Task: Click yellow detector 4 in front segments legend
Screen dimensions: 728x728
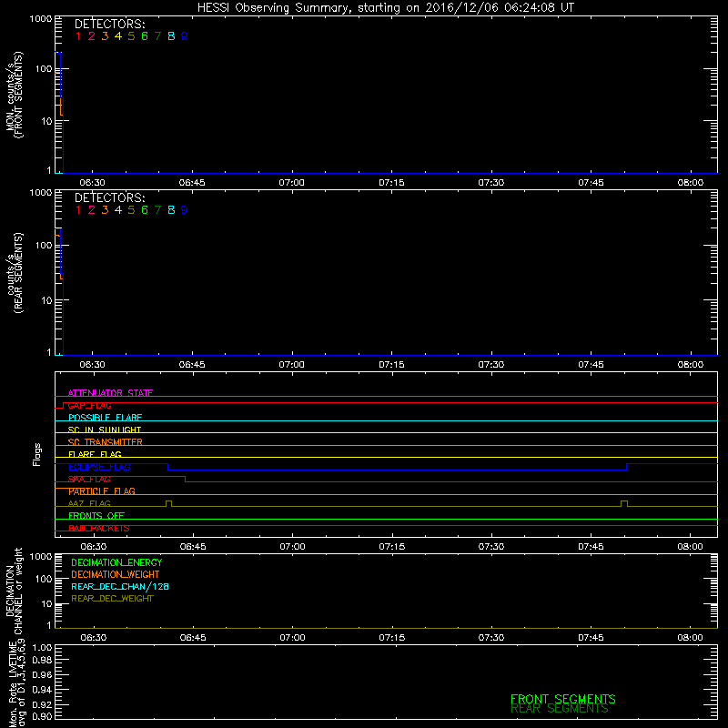Action: tap(118, 35)
